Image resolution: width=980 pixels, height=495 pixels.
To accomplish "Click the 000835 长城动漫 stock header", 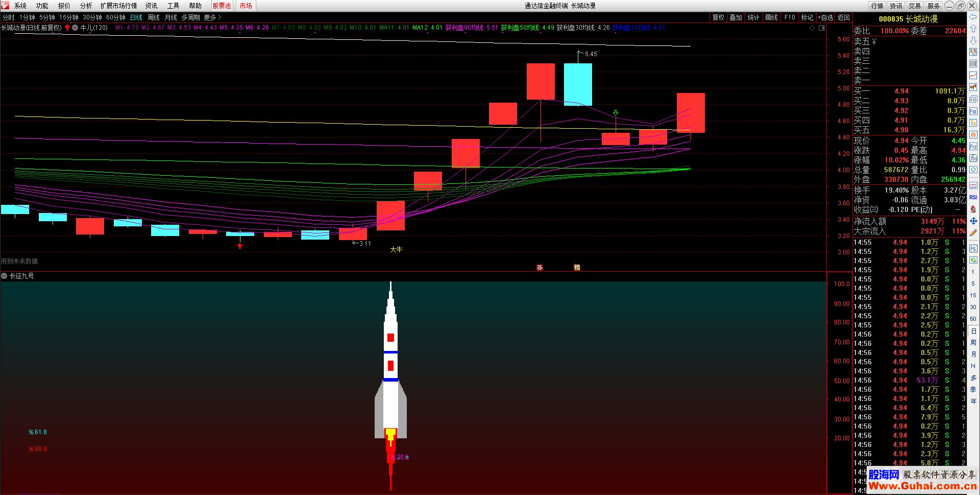I will click(908, 19).
